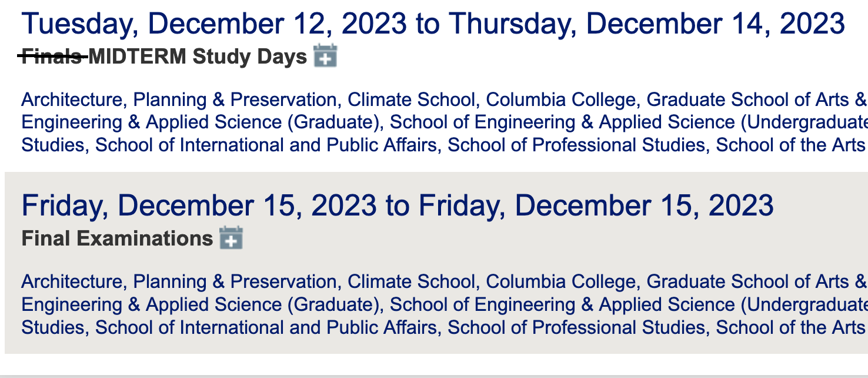
Task: Open School of the Arts in Study Days section
Action: coord(790,145)
